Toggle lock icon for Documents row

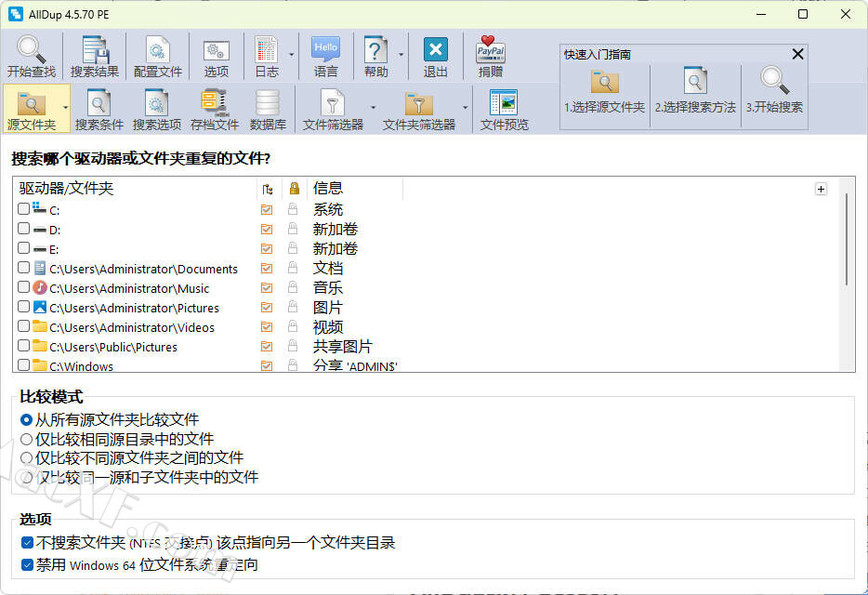pos(293,268)
